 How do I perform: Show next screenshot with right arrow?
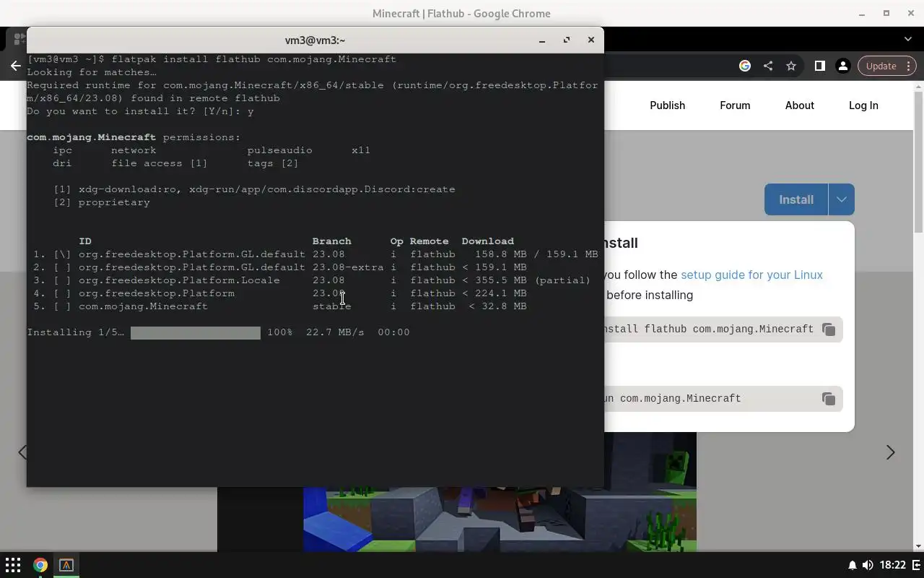point(890,452)
